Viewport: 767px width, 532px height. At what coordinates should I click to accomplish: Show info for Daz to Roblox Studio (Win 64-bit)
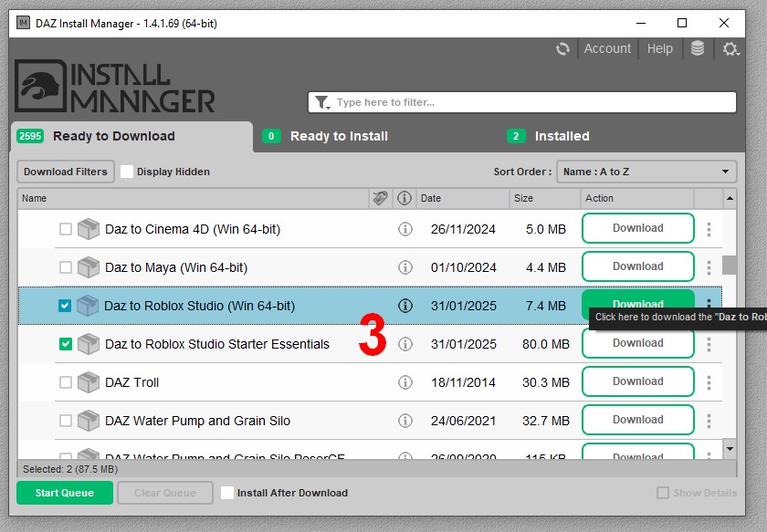click(405, 306)
